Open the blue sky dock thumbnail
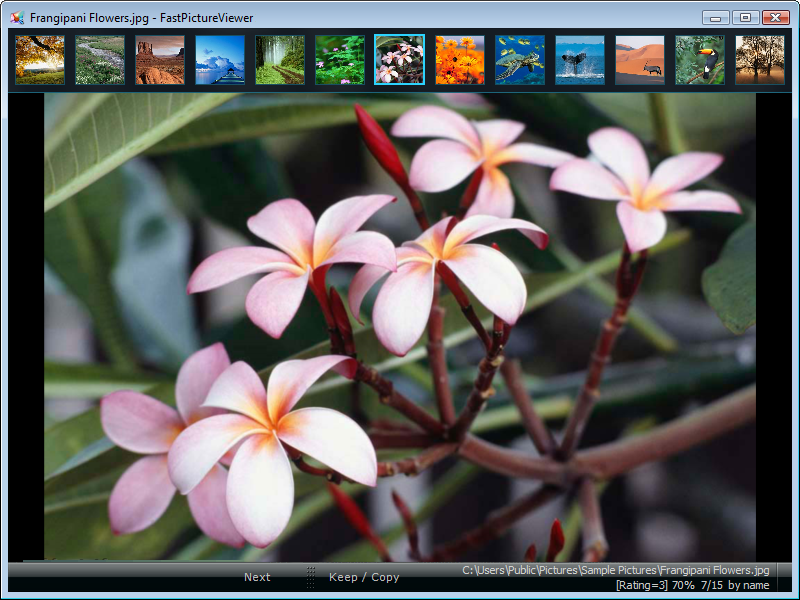 click(x=220, y=60)
